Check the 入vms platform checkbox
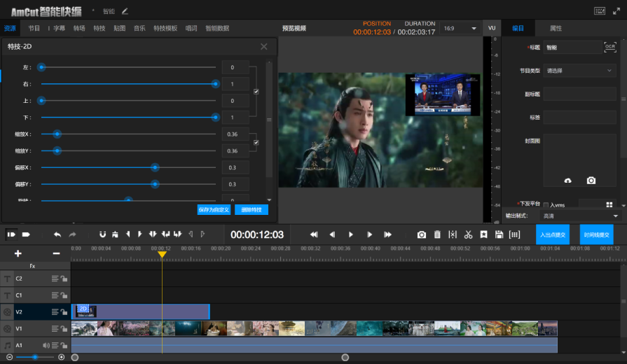 [546, 205]
